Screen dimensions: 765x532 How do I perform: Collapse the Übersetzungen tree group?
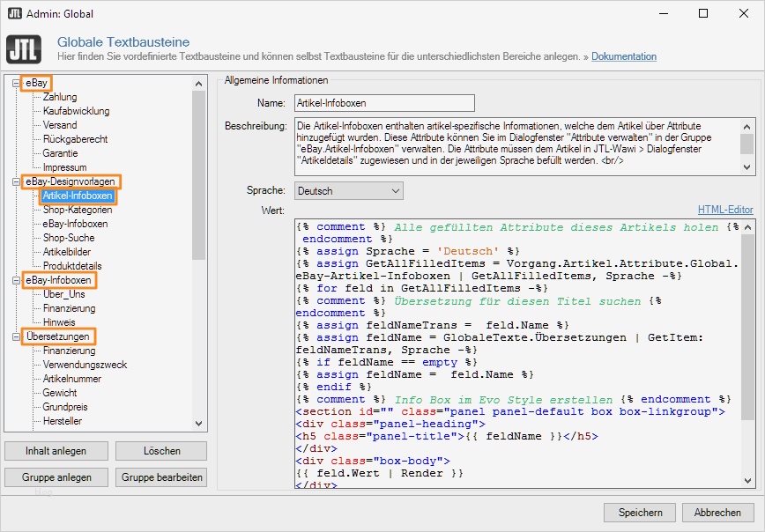pos(16,337)
